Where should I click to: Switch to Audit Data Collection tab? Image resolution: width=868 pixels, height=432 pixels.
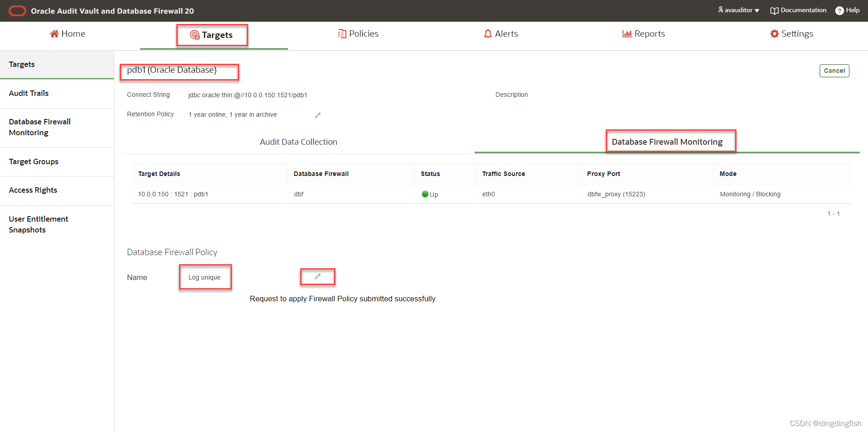click(298, 142)
